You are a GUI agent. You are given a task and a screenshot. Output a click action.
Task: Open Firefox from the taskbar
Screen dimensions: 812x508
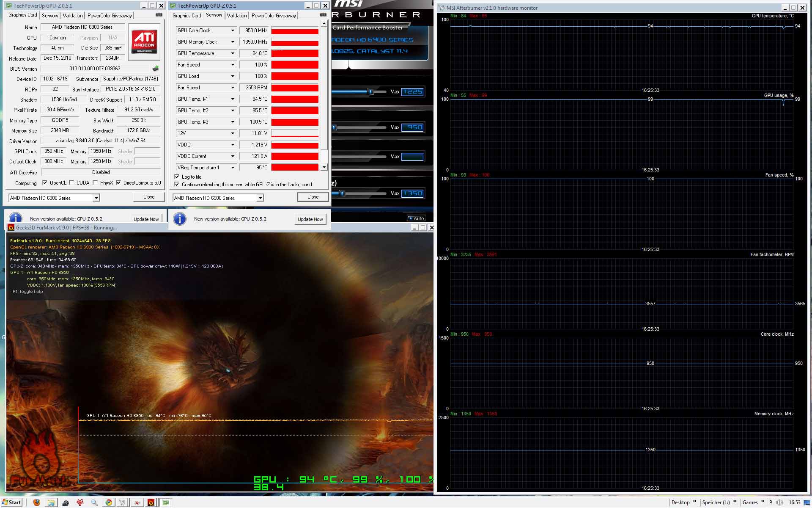tap(37, 502)
